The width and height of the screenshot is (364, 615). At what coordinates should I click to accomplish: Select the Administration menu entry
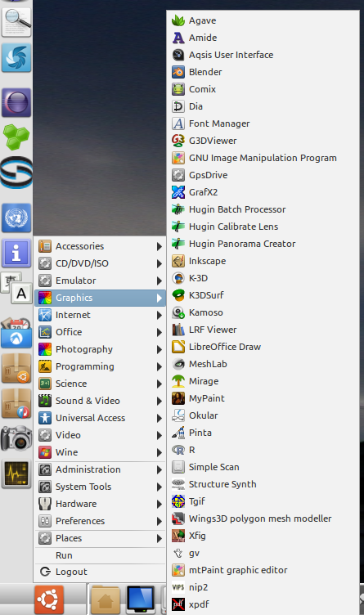click(100, 469)
